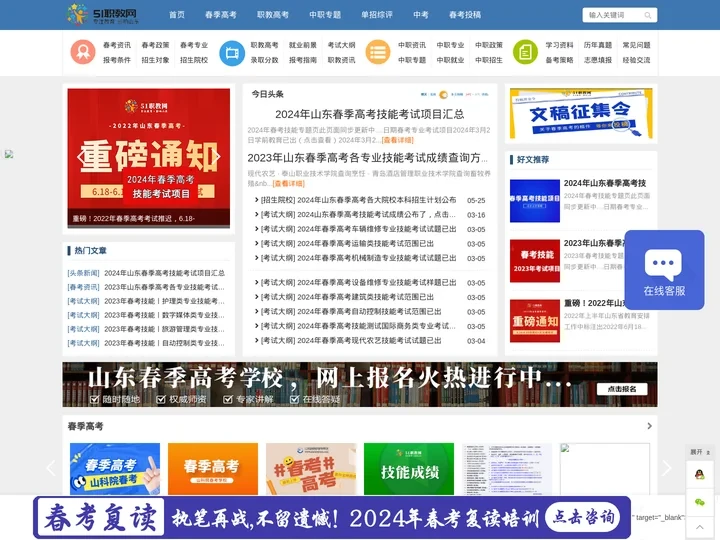Open the 春考投稿 nav item
This screenshot has width=720, height=540.
[465, 15]
